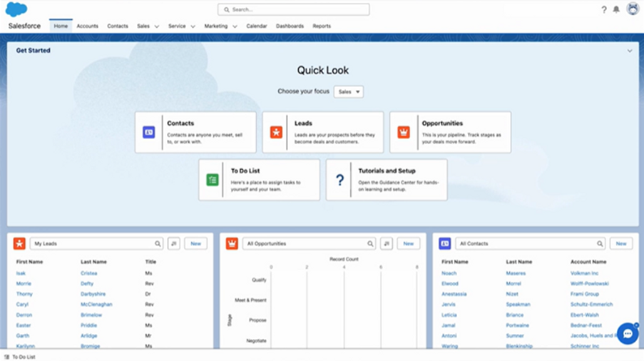Click the search icon in My Leads field
This screenshot has width=644, height=361.
[158, 243]
